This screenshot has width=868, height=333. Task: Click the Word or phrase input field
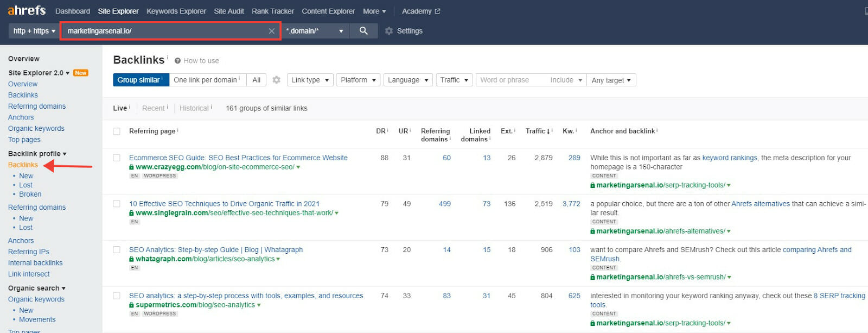coord(510,80)
